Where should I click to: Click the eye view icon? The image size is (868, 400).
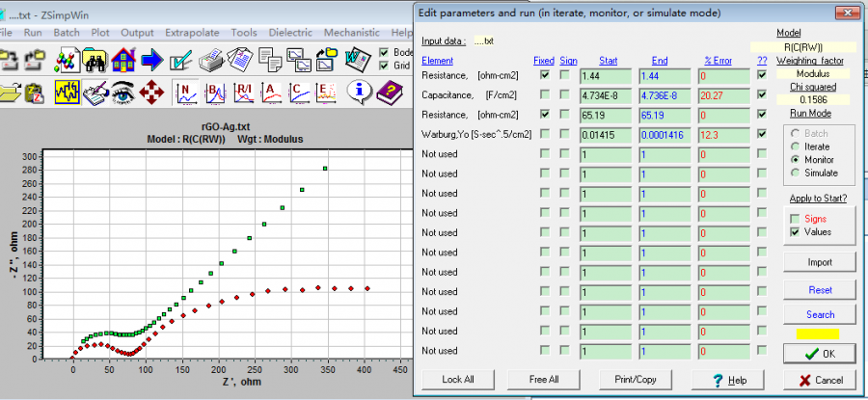tap(122, 93)
